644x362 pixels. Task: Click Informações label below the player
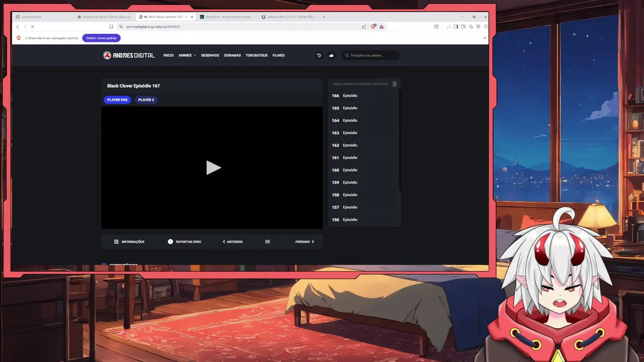(x=133, y=242)
